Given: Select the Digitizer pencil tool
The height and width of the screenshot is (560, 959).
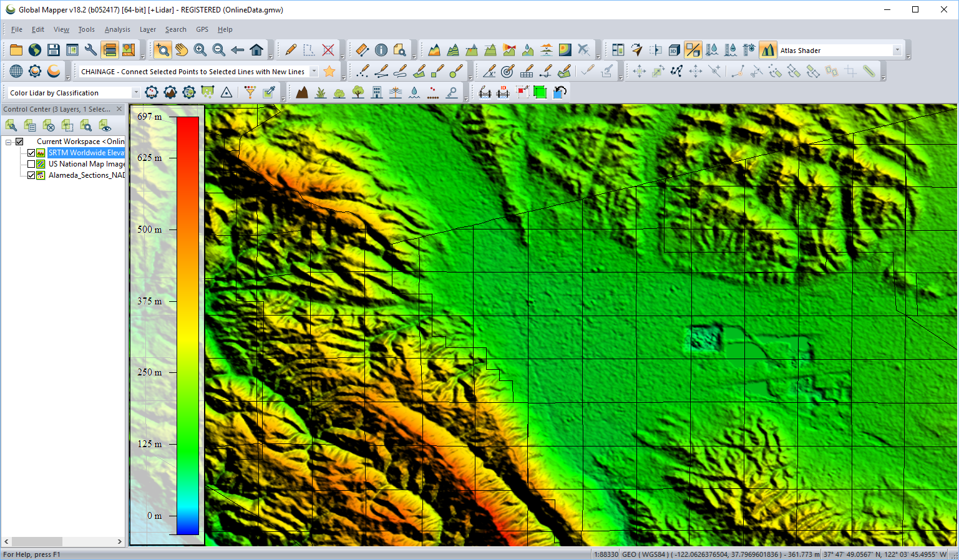Looking at the screenshot, I should (x=291, y=50).
